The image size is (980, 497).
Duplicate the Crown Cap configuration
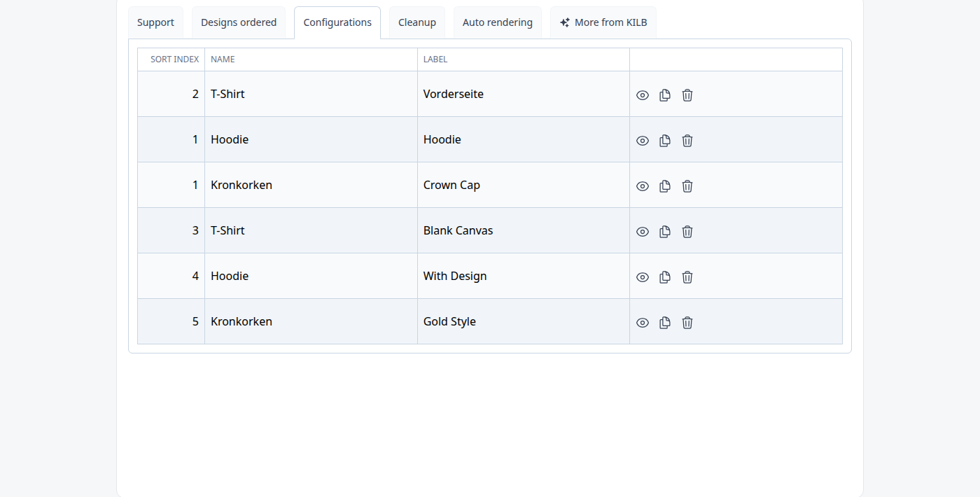pyautogui.click(x=665, y=186)
